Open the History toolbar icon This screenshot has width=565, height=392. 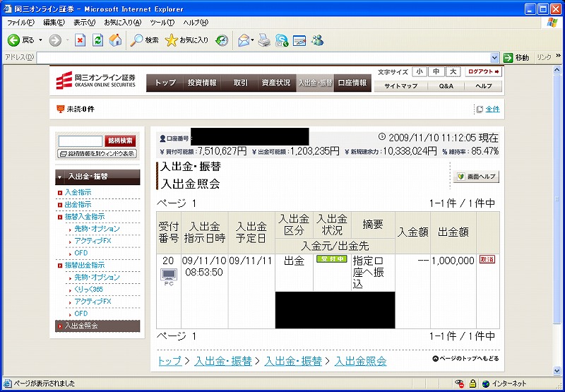tap(222, 40)
